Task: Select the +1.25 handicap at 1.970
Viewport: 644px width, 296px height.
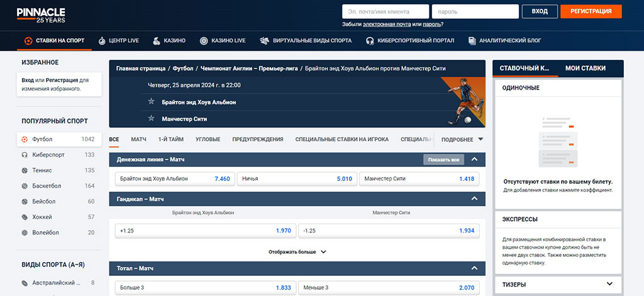Action: coord(206,231)
